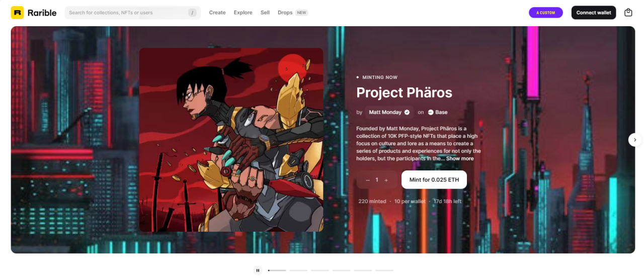Increase mint quantity with plus button
644x280 pixels.
point(386,180)
